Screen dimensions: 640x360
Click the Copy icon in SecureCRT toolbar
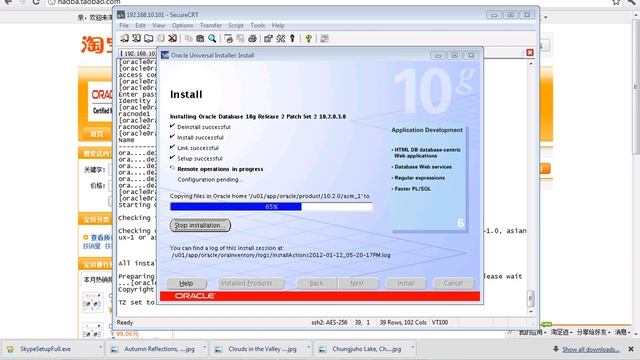click(188, 38)
